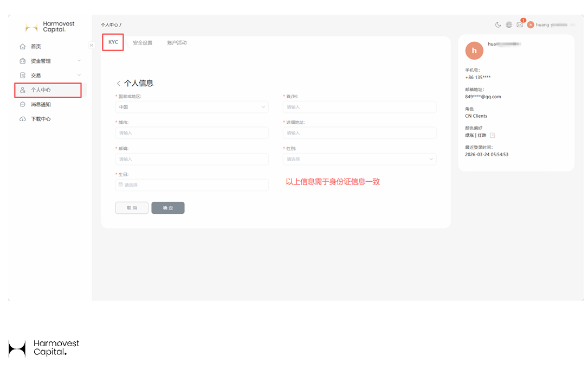
Task: Click the '2026-03-24 05:54:53' login time
Action: [487, 155]
